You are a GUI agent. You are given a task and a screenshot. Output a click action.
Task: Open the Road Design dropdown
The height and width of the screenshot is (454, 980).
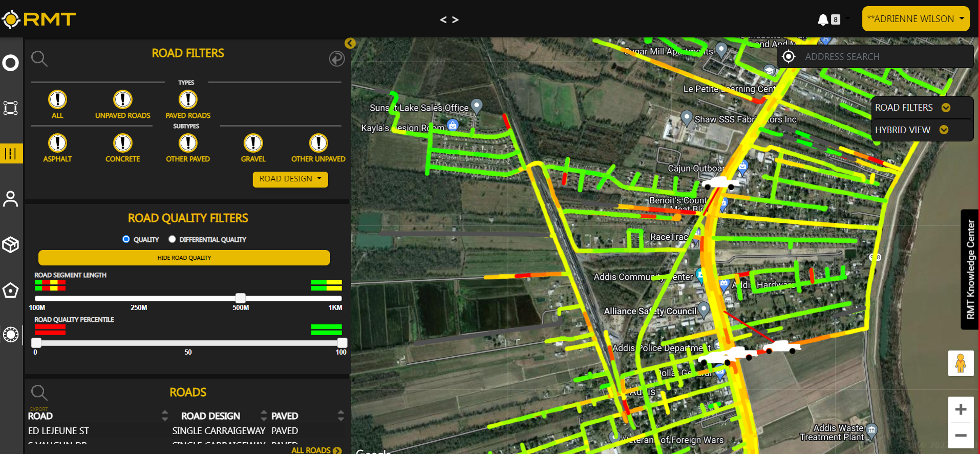290,179
